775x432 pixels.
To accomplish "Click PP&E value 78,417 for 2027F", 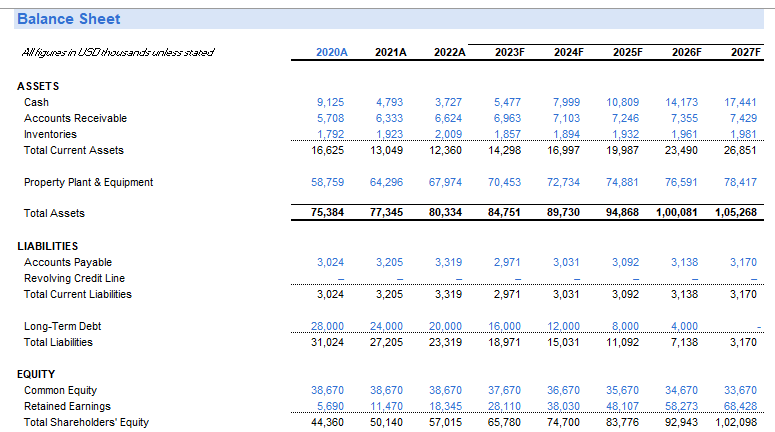I will (x=740, y=182).
